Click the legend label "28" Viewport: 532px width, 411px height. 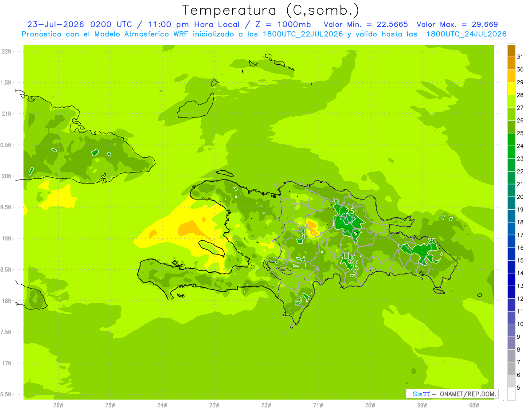tap(520, 95)
